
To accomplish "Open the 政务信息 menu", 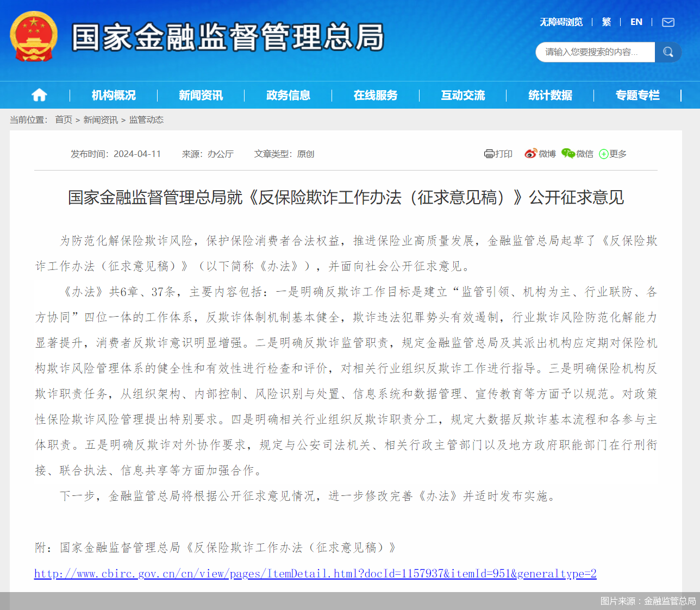I will pyautogui.click(x=289, y=95).
